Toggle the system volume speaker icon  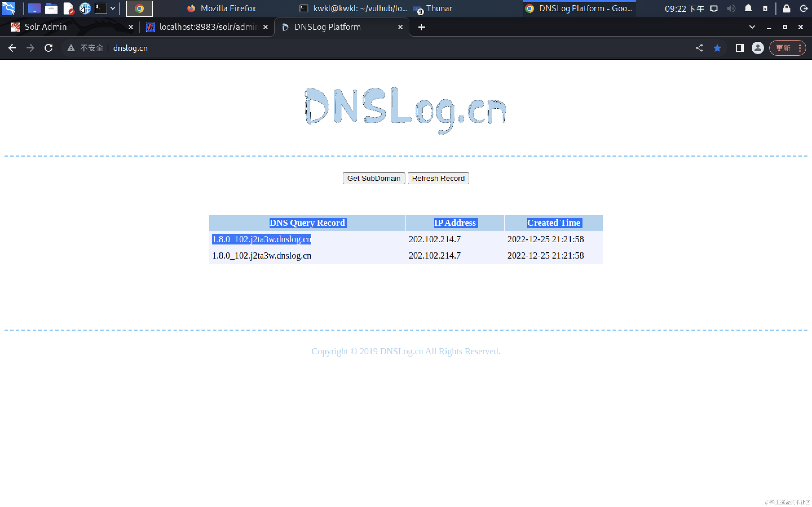(x=731, y=8)
